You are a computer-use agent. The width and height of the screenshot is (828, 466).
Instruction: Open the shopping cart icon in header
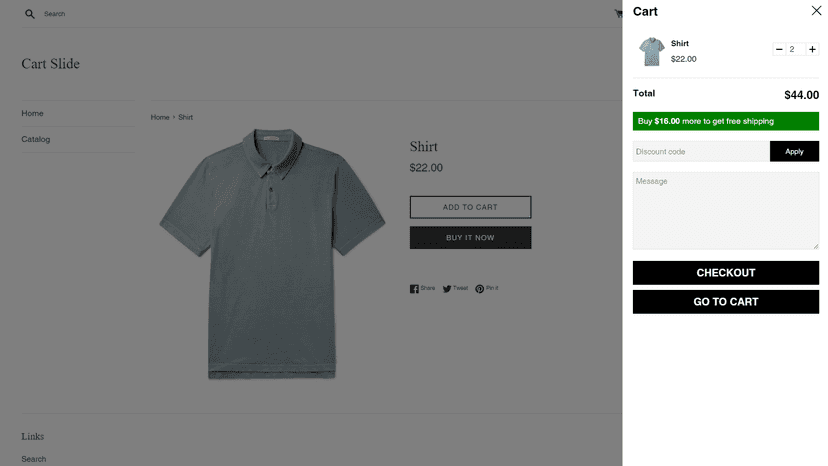[618, 14]
